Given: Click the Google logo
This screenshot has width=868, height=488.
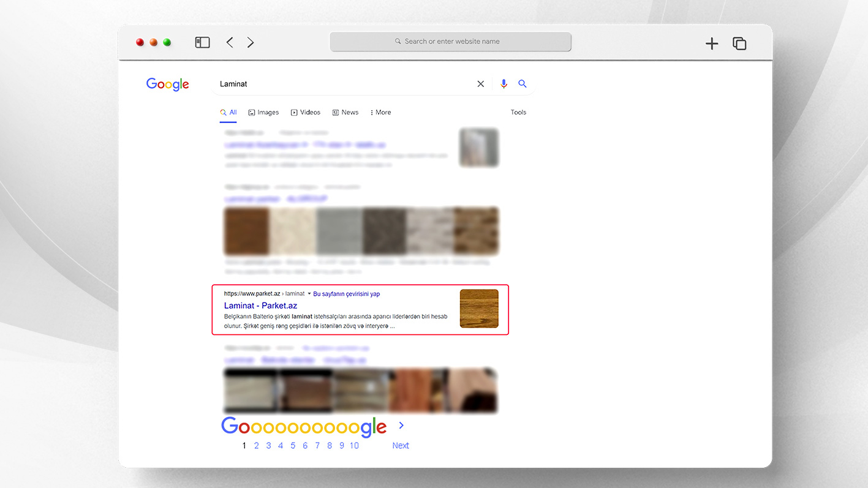Looking at the screenshot, I should point(167,84).
